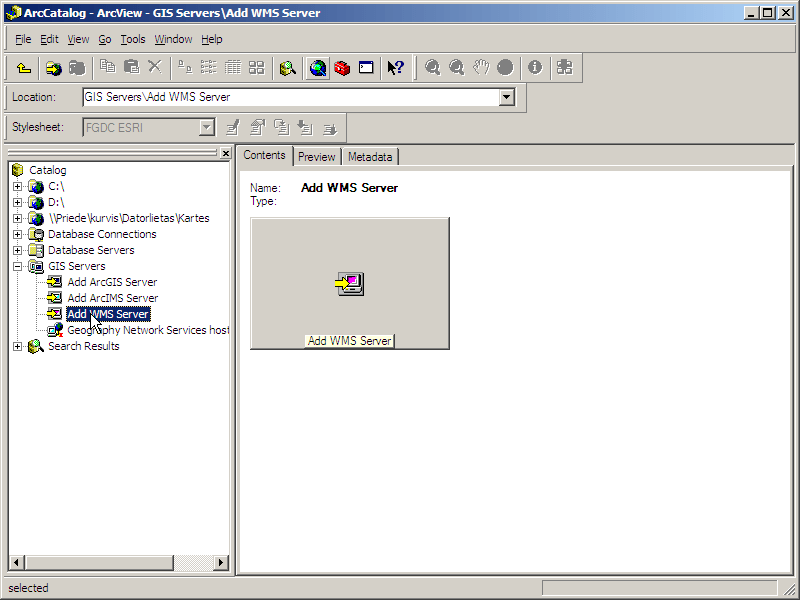Open the Help menu
The height and width of the screenshot is (600, 800).
212,39
